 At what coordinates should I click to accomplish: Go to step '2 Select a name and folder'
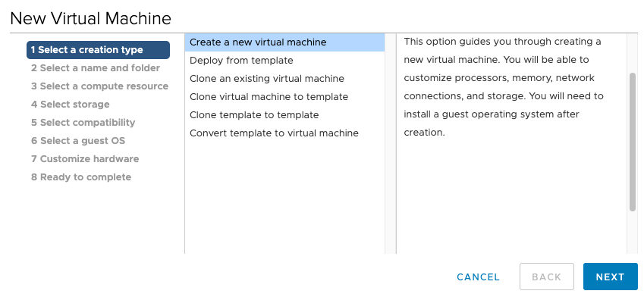pyautogui.click(x=96, y=68)
